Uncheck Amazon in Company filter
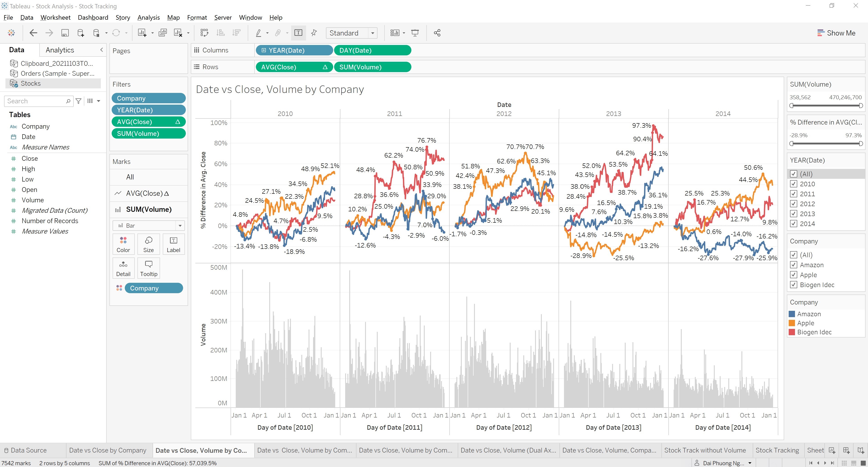Viewport: 868px width, 467px height. (x=794, y=265)
